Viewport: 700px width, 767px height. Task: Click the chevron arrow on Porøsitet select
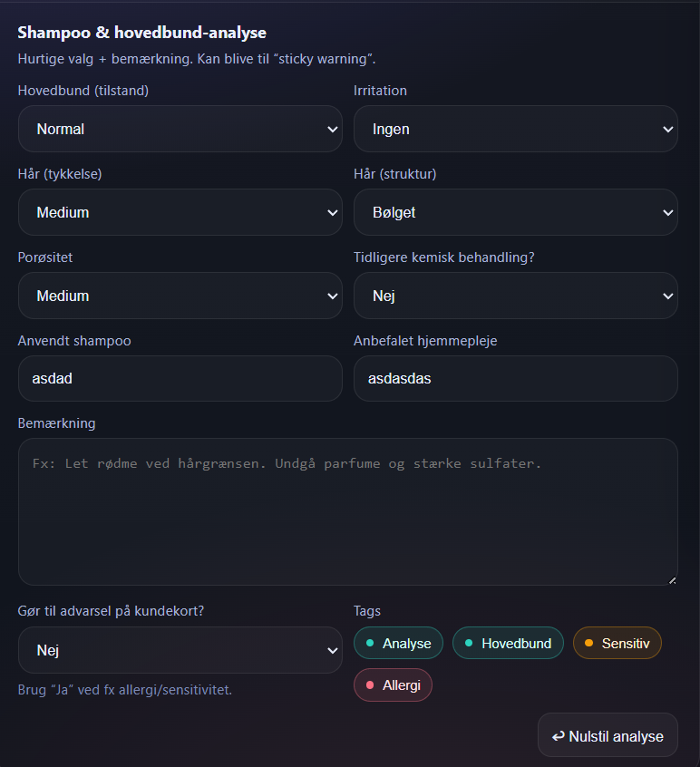tap(333, 296)
